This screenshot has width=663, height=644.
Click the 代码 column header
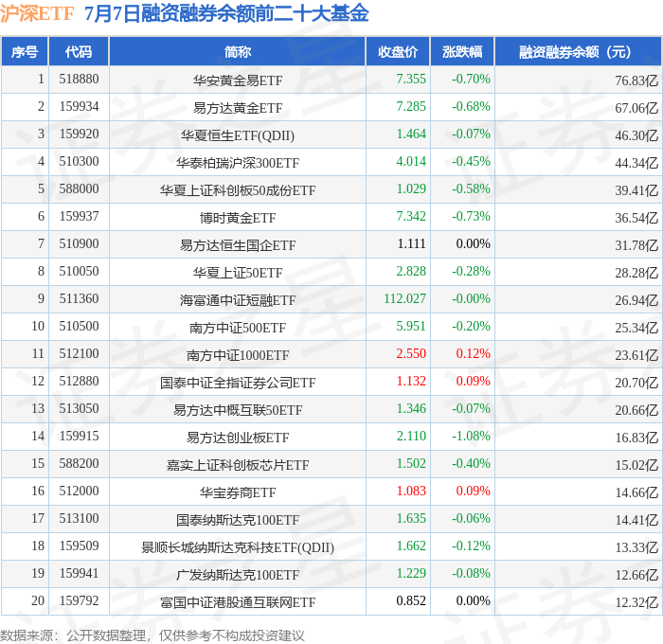(x=79, y=51)
